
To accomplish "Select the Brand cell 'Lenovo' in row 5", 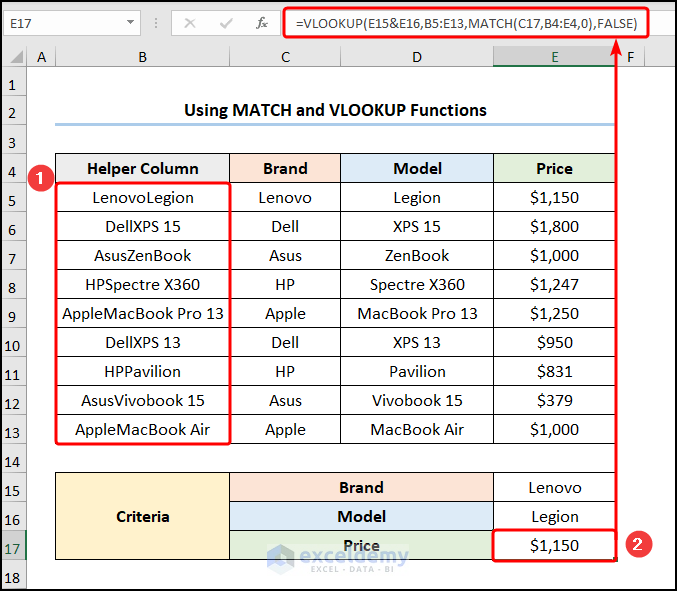I will pos(285,197).
